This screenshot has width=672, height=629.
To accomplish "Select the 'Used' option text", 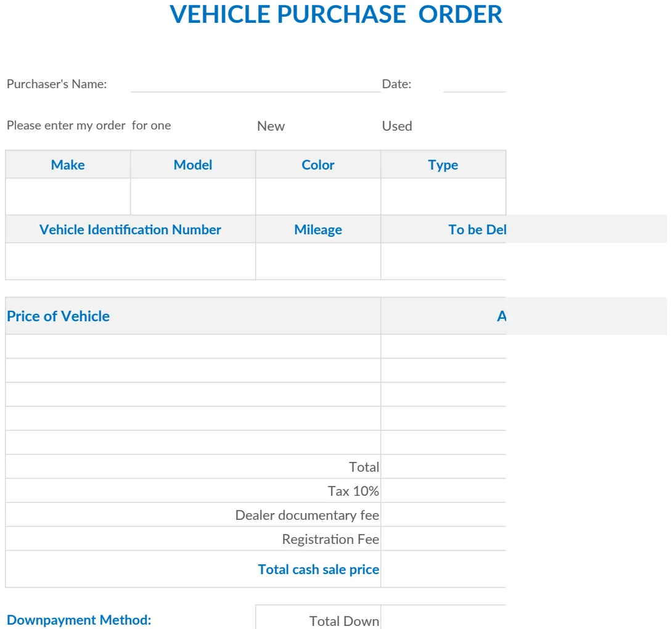I will tap(397, 126).
